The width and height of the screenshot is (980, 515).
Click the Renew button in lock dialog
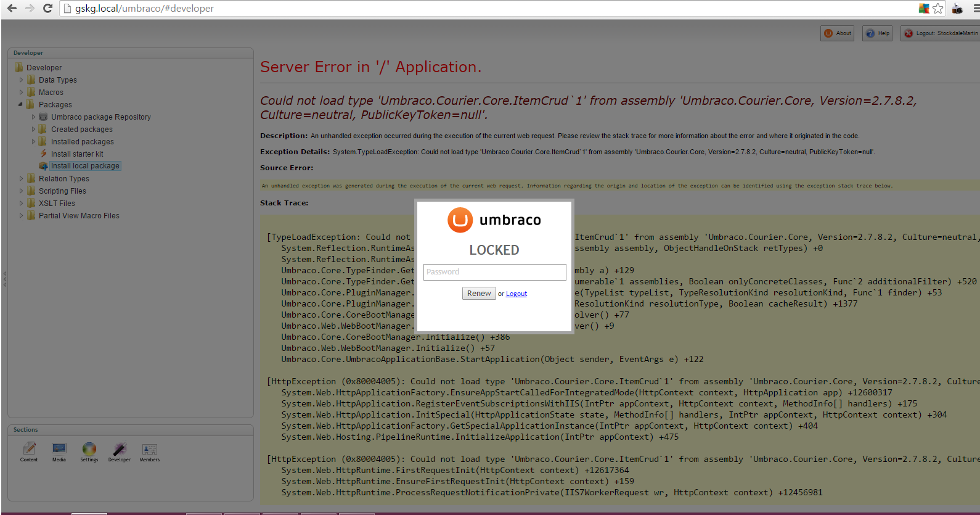[479, 294]
